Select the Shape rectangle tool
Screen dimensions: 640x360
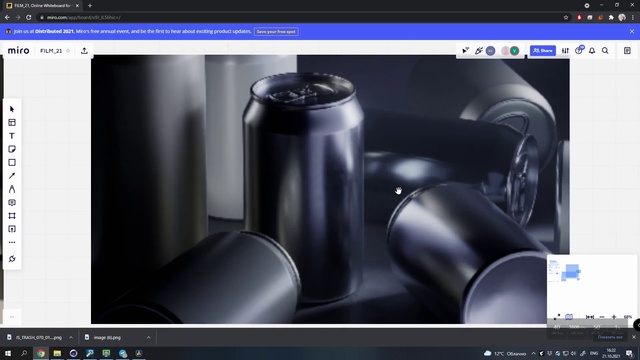(x=12, y=162)
